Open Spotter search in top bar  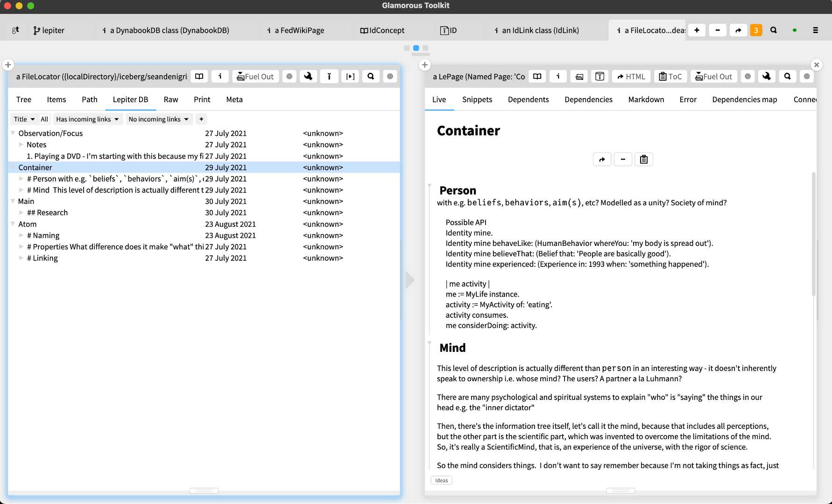[x=774, y=30]
